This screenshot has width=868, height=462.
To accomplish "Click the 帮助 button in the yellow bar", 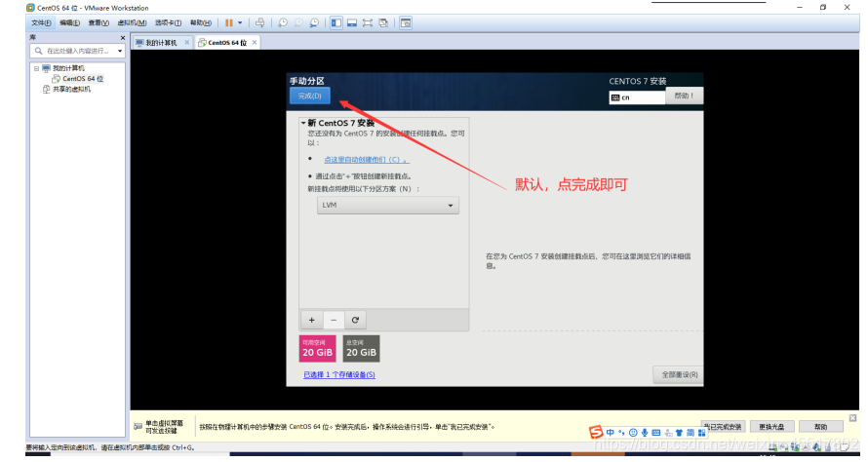I will (x=821, y=427).
